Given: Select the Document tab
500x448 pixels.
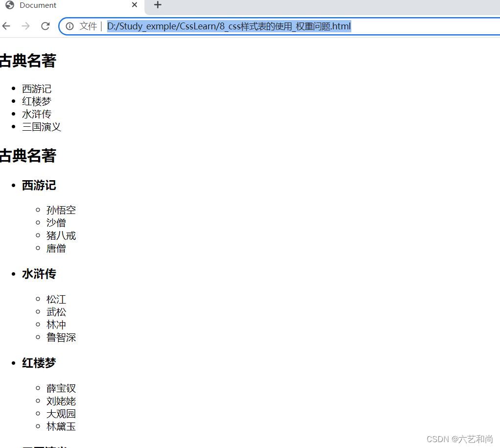Looking at the screenshot, I should [x=72, y=5].
